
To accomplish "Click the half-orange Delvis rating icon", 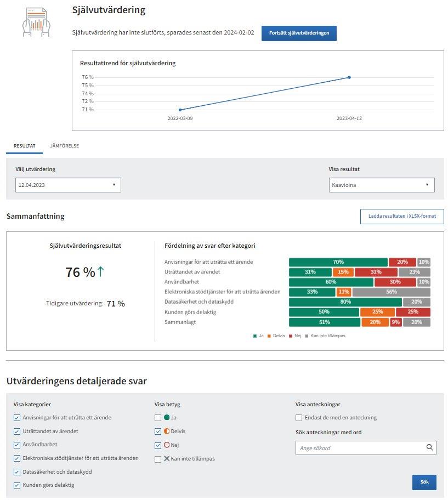I will coord(167,431).
